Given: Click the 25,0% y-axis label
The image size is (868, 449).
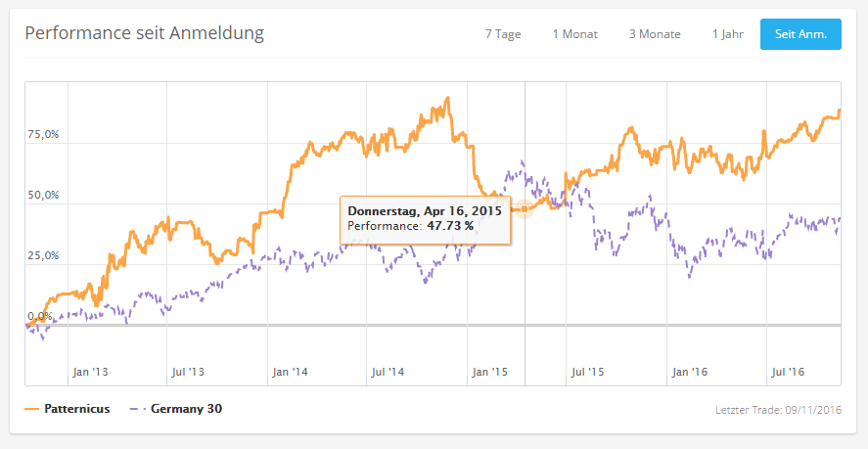Looking at the screenshot, I should point(43,256).
